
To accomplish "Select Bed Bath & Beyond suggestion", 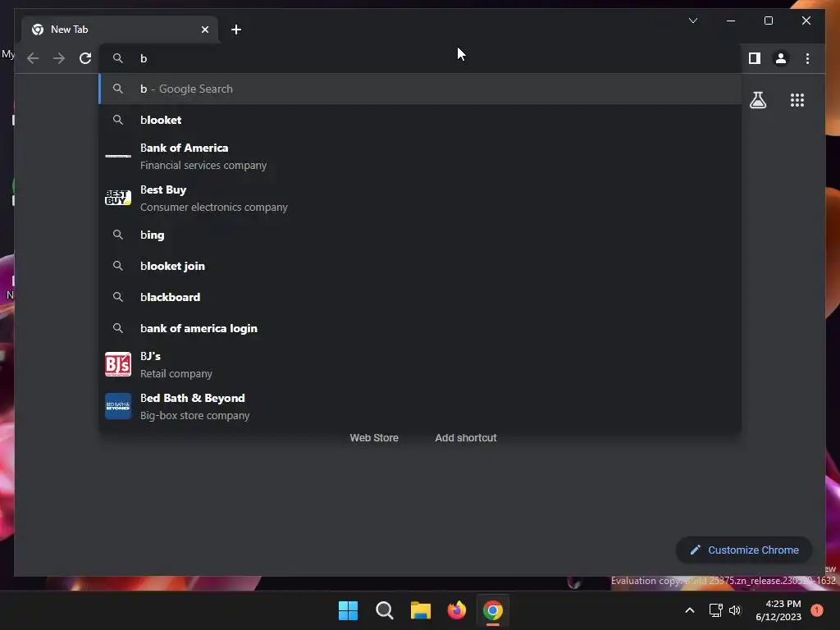I will click(x=421, y=406).
